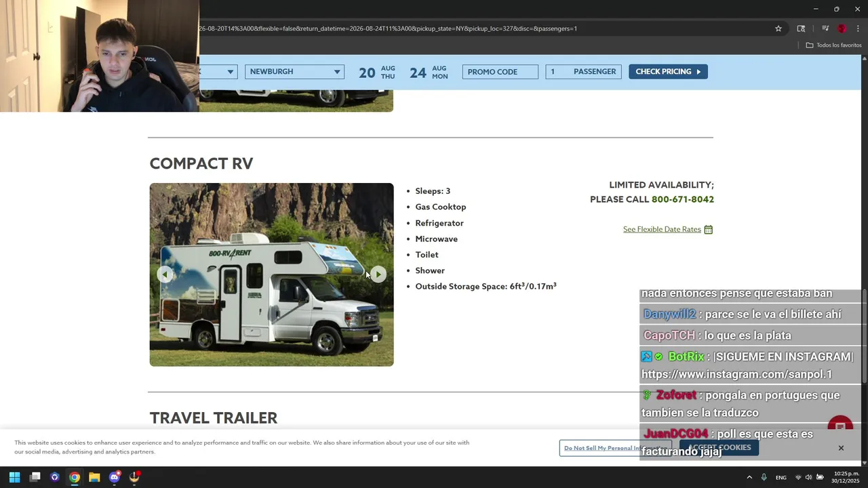Open Discord from the taskbar
The height and width of the screenshot is (488, 868).
click(x=115, y=477)
